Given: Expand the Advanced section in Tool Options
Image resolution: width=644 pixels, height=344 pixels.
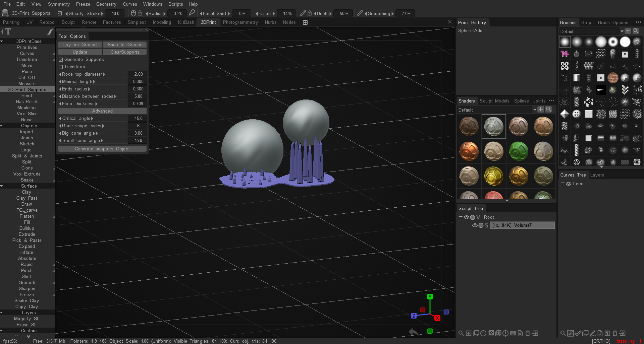Looking at the screenshot, I should coord(102,111).
